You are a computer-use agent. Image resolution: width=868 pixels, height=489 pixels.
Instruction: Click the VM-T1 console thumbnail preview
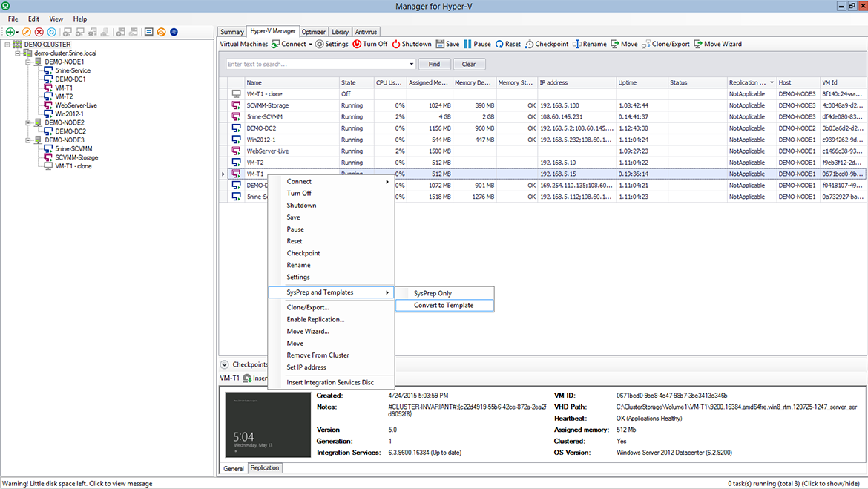[x=267, y=425]
